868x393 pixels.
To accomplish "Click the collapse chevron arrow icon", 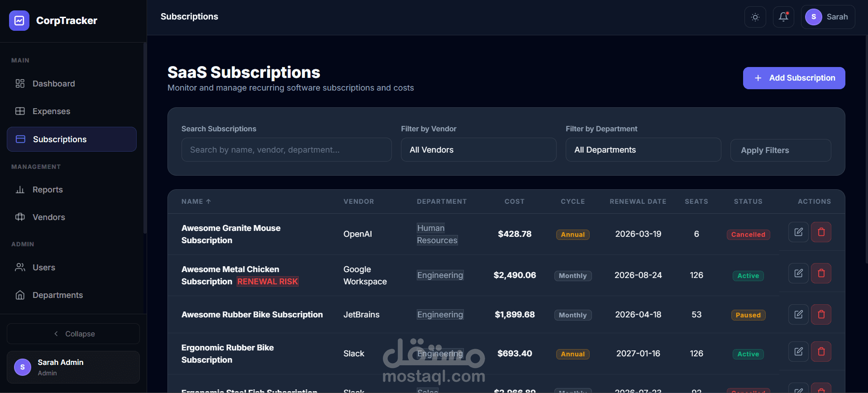I will click(56, 334).
